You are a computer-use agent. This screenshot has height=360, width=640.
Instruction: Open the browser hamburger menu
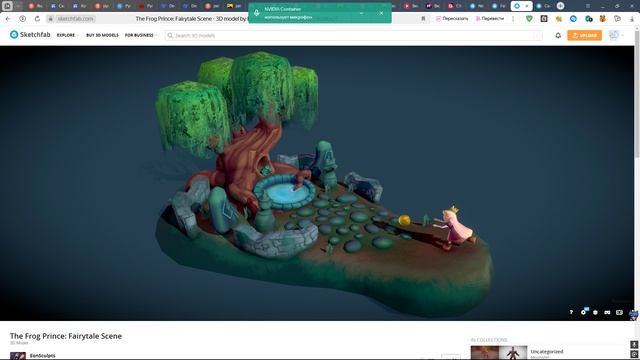[588, 6]
